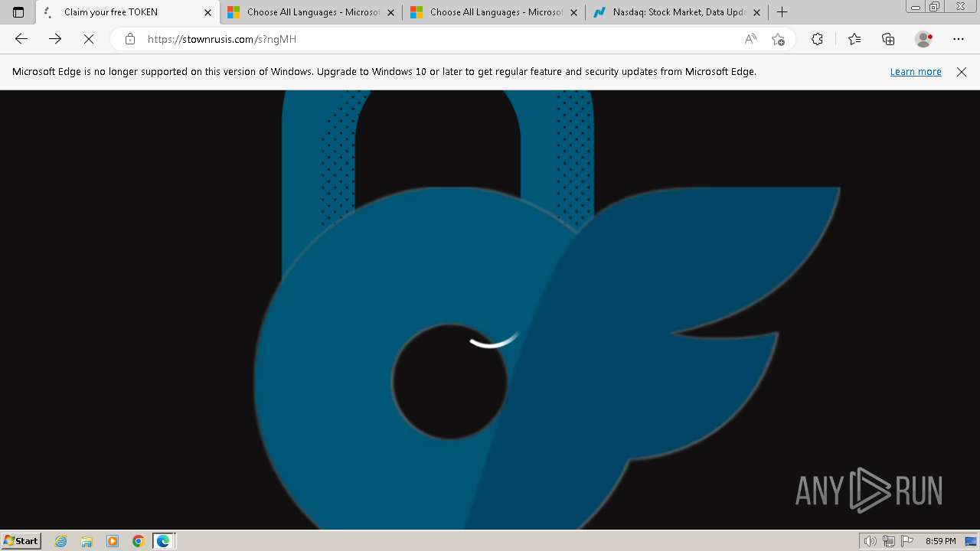Image resolution: width=980 pixels, height=551 pixels.
Task: Launch Google Chrome from taskbar
Action: point(139,541)
